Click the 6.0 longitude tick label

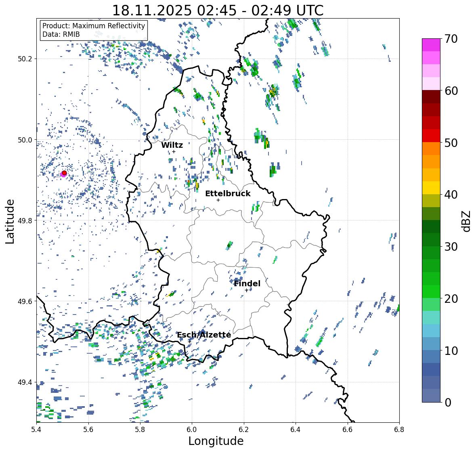pos(192,430)
